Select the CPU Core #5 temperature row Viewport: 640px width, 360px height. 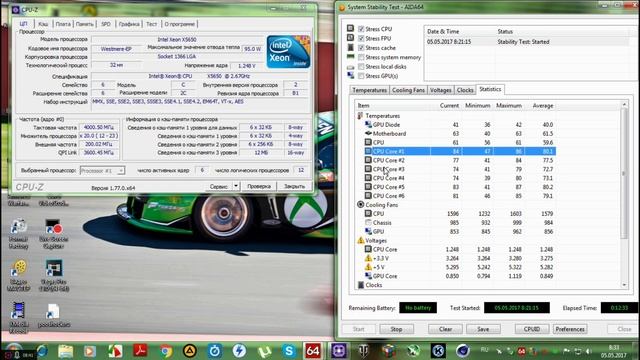pos(460,187)
